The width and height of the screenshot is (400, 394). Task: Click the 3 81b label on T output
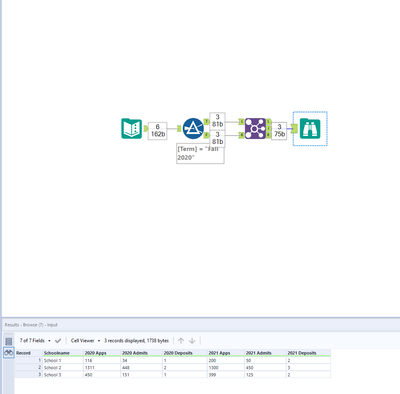[x=217, y=120]
